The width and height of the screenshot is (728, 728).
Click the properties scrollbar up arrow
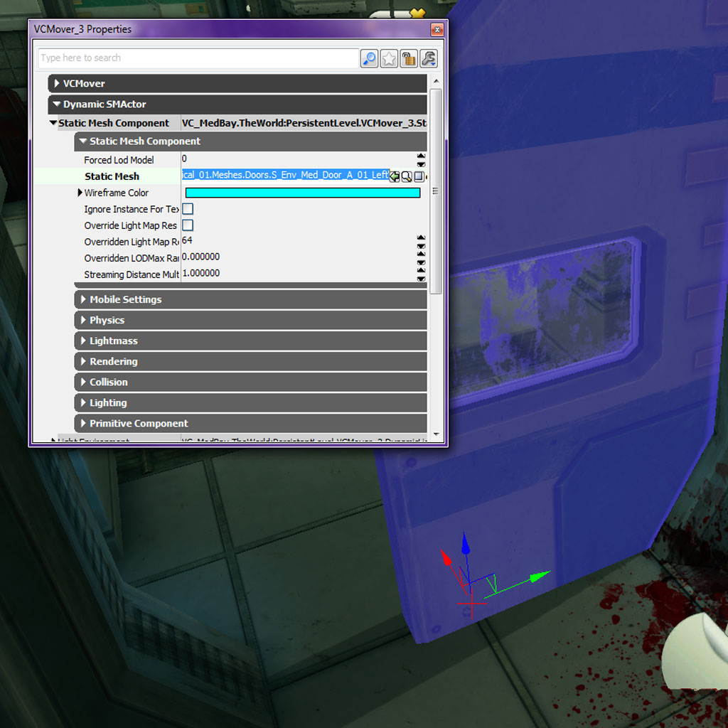(436, 81)
